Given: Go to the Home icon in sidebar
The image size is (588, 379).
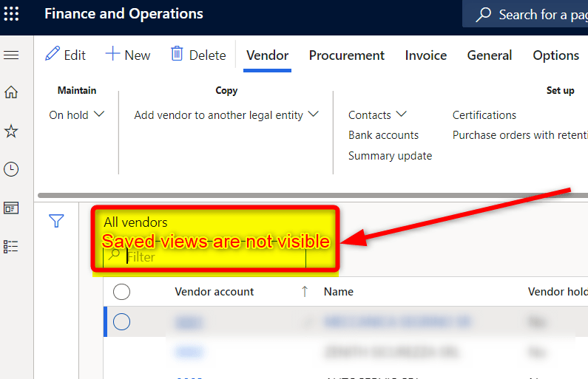Looking at the screenshot, I should click(11, 92).
